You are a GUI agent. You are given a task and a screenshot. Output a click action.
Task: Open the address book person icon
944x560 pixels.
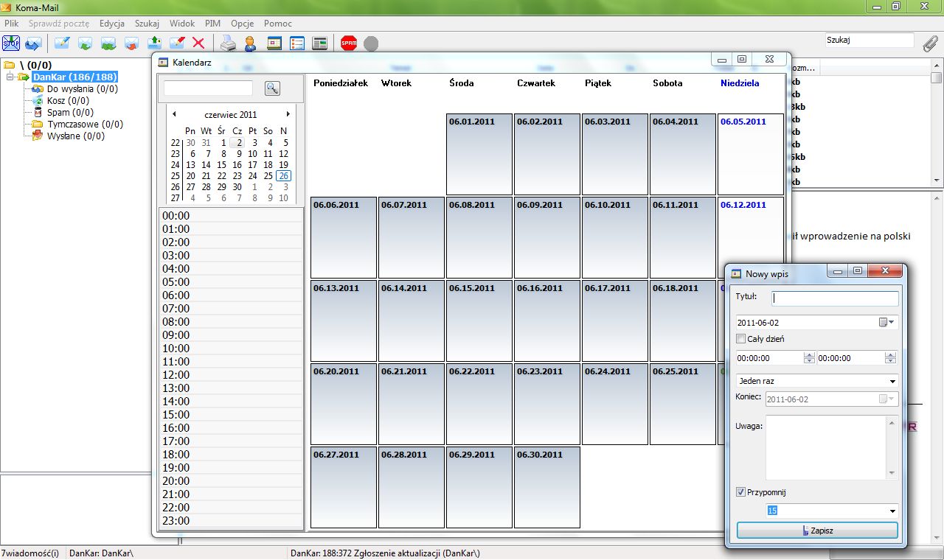point(251,43)
